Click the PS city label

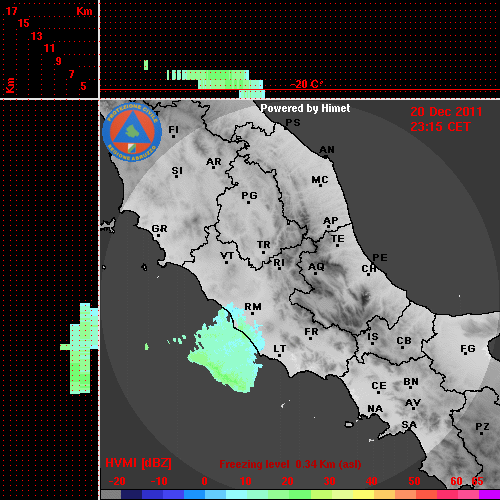pyautogui.click(x=293, y=123)
